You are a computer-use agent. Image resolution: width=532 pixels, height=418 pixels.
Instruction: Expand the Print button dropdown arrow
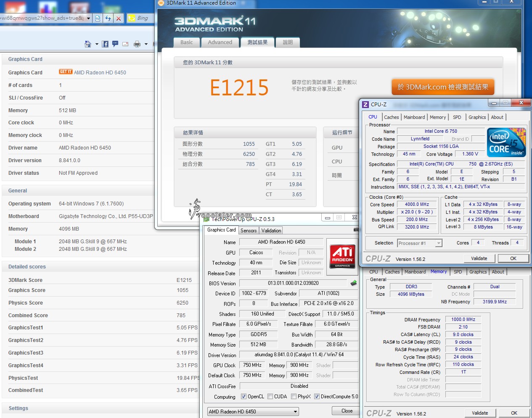point(146,44)
